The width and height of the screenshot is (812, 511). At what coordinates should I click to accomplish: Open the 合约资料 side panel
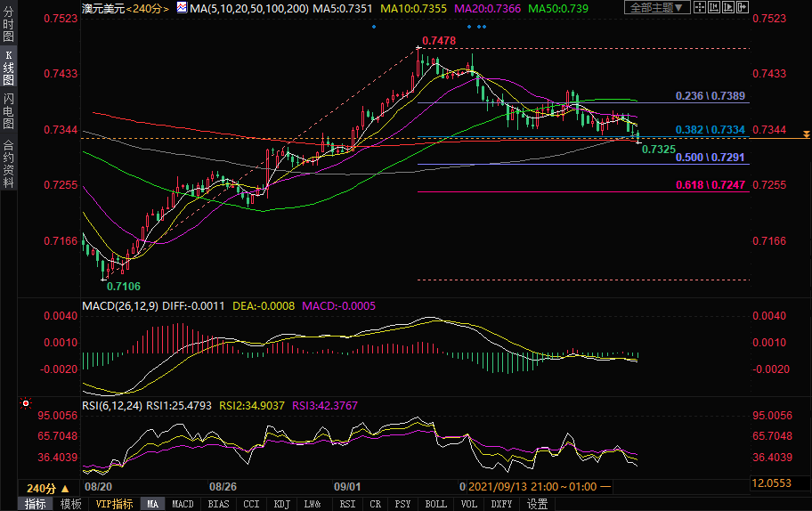click(8, 164)
